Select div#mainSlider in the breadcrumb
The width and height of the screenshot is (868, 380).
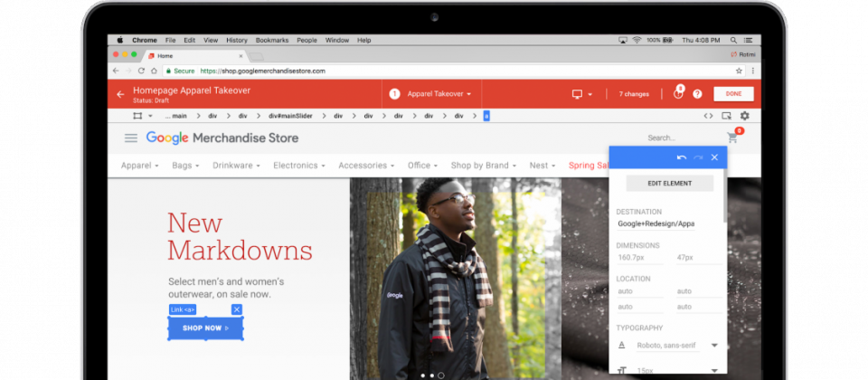pos(290,117)
